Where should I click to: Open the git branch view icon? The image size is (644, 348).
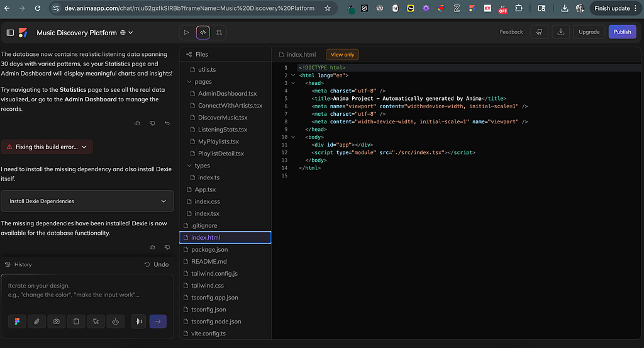(219, 33)
